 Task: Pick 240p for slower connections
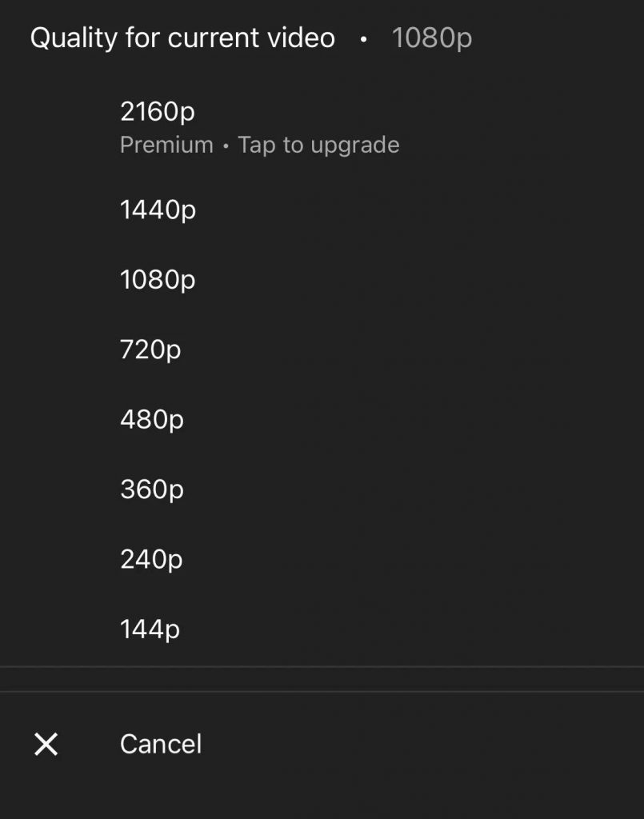[x=151, y=559]
